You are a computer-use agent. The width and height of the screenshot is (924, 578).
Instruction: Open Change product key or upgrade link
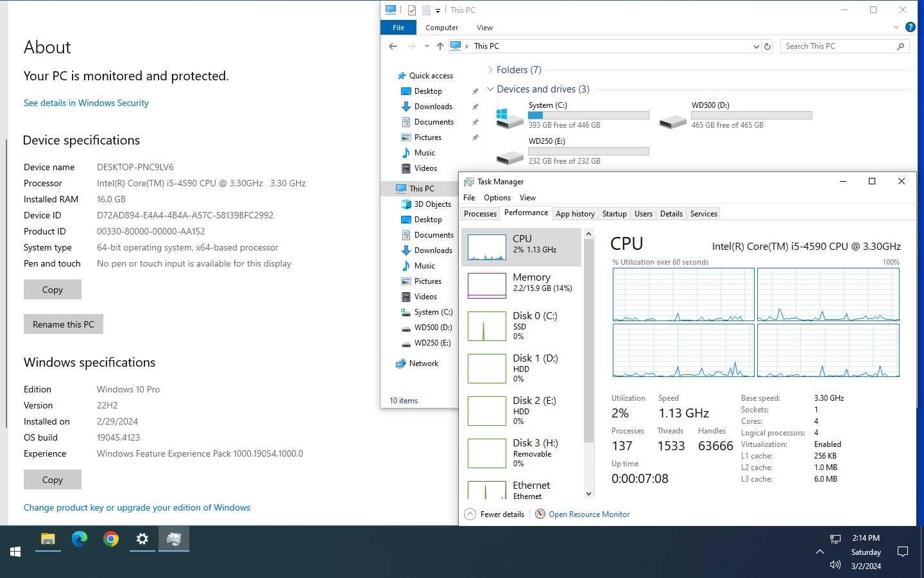coord(137,507)
